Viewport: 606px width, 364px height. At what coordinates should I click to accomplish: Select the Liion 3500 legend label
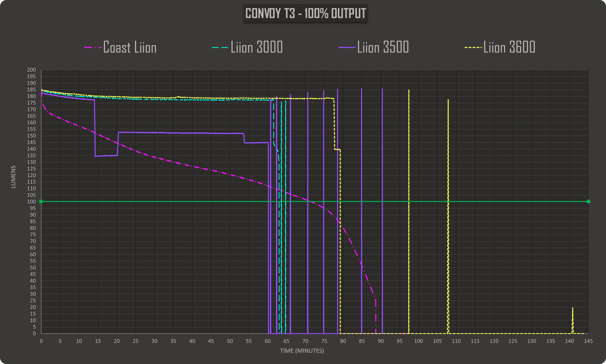tap(383, 47)
